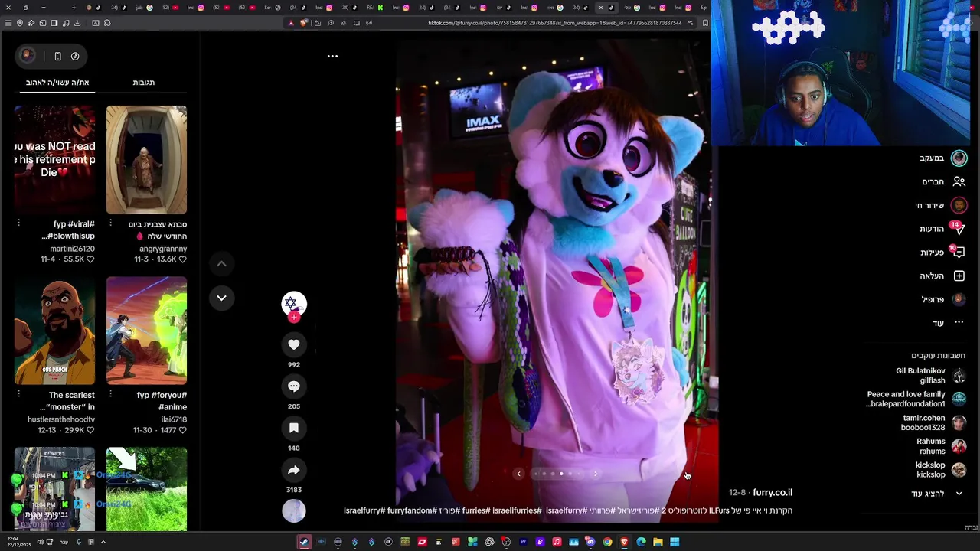Open the Following feed (במעקב)

click(943, 158)
